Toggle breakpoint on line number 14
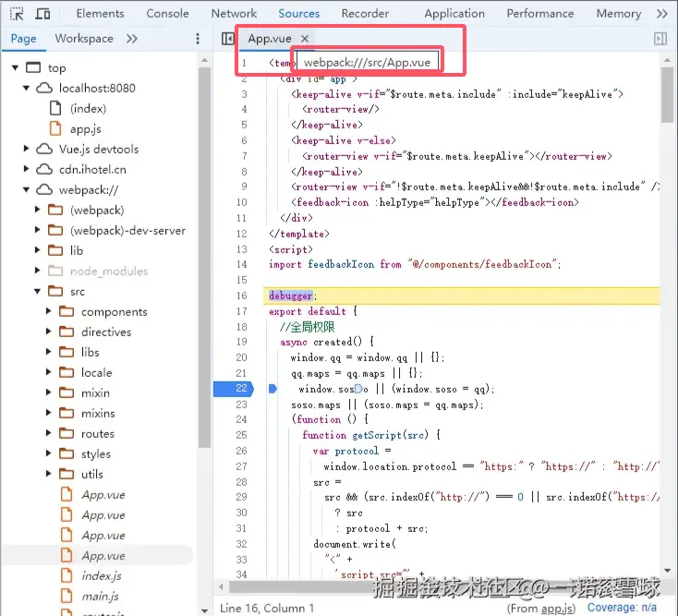 pyautogui.click(x=242, y=264)
